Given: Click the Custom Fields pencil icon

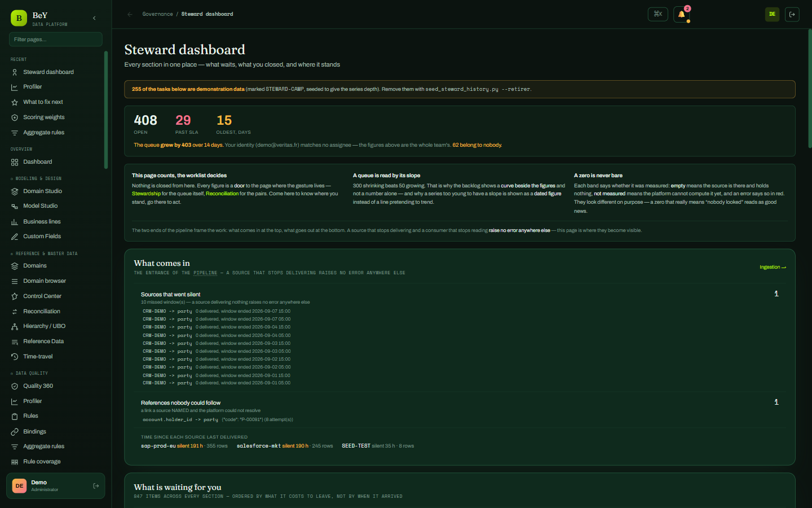Looking at the screenshot, I should (x=15, y=237).
